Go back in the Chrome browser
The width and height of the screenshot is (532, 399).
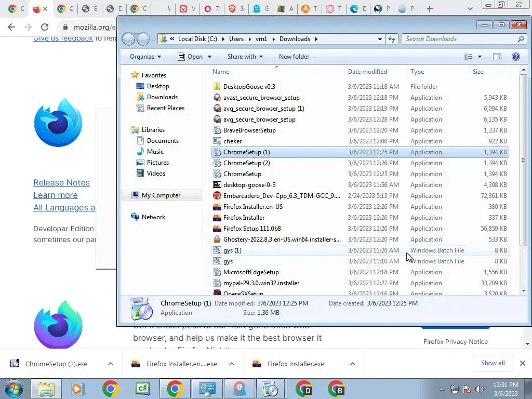pos(11,27)
